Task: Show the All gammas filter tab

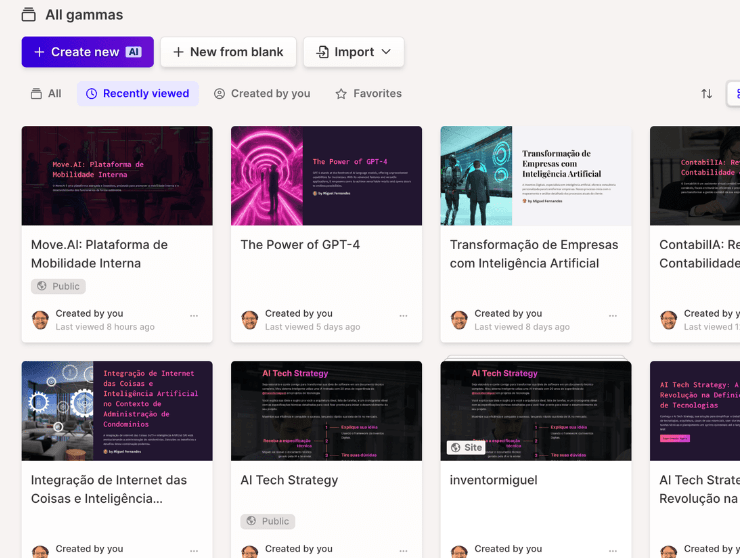Action: (x=46, y=94)
